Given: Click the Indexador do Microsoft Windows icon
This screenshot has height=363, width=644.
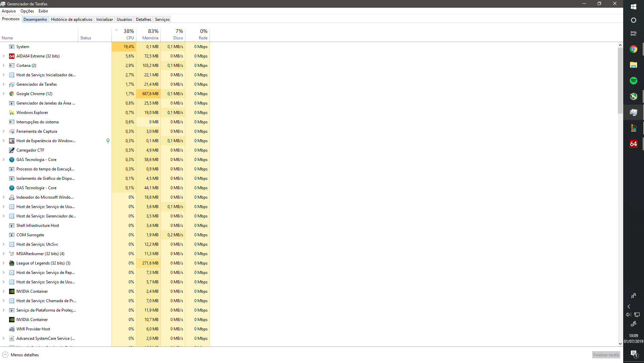Looking at the screenshot, I should [x=12, y=197].
